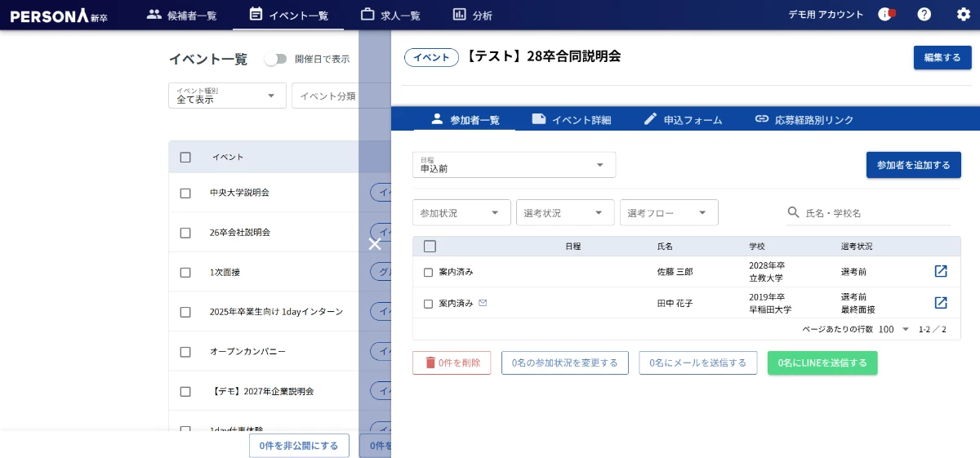Open the 選考フロー filter dropdown
This screenshot has width=980, height=458.
click(x=668, y=213)
